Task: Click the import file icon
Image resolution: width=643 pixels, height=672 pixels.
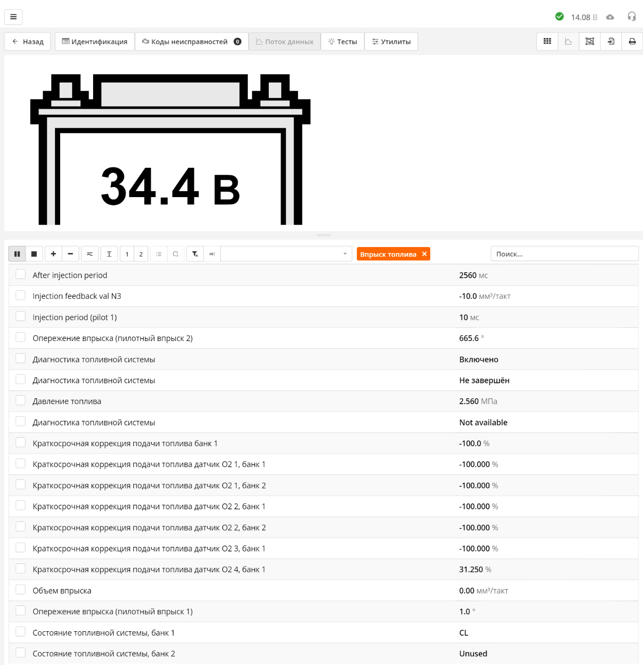Action: (611, 41)
